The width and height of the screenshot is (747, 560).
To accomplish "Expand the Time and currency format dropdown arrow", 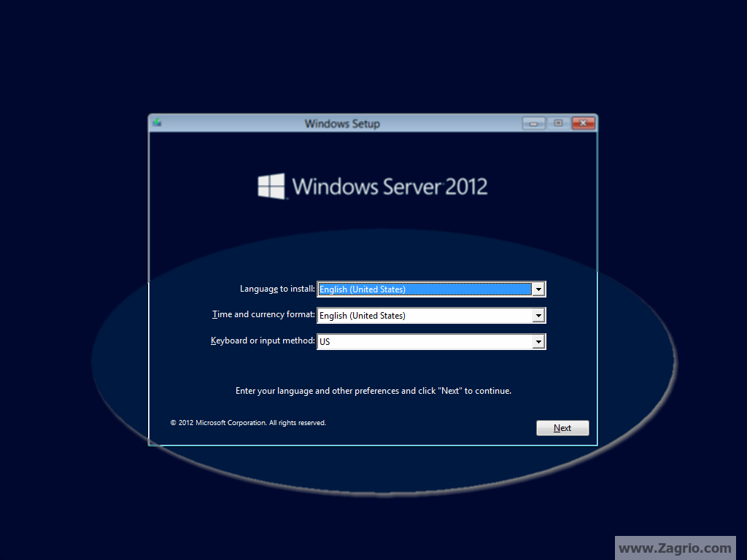I will click(538, 315).
